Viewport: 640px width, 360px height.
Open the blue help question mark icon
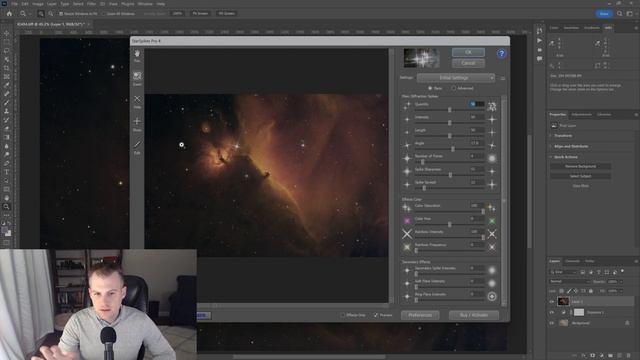(x=501, y=53)
